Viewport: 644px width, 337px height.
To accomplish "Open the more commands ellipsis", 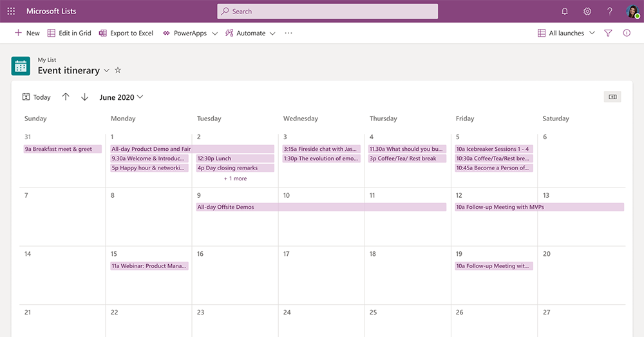I will click(x=289, y=33).
